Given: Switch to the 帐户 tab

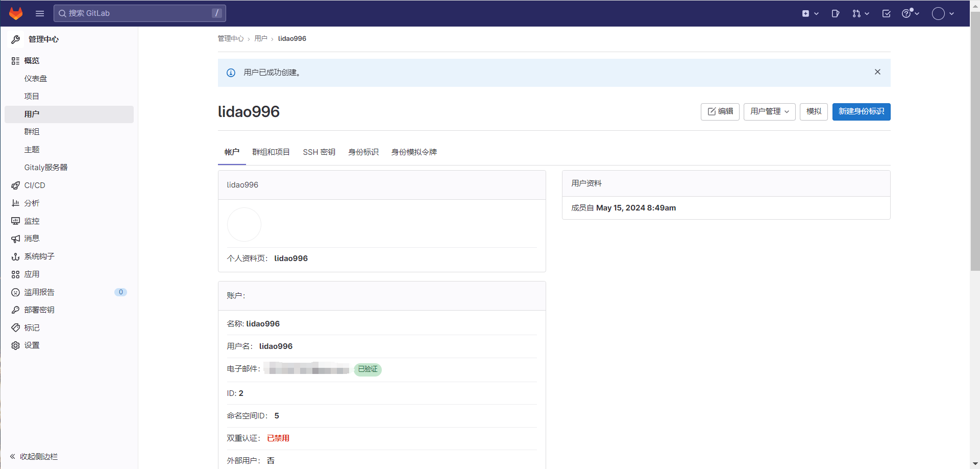Looking at the screenshot, I should [x=232, y=152].
